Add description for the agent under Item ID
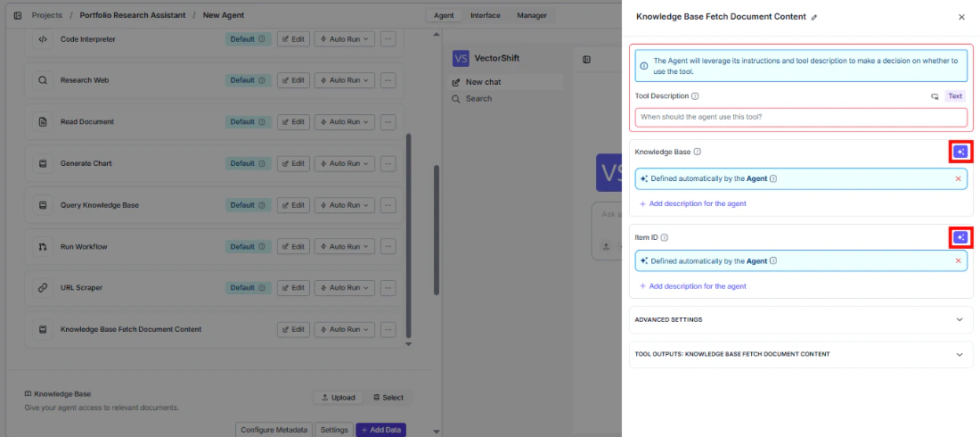The width and height of the screenshot is (980, 437). click(x=692, y=286)
